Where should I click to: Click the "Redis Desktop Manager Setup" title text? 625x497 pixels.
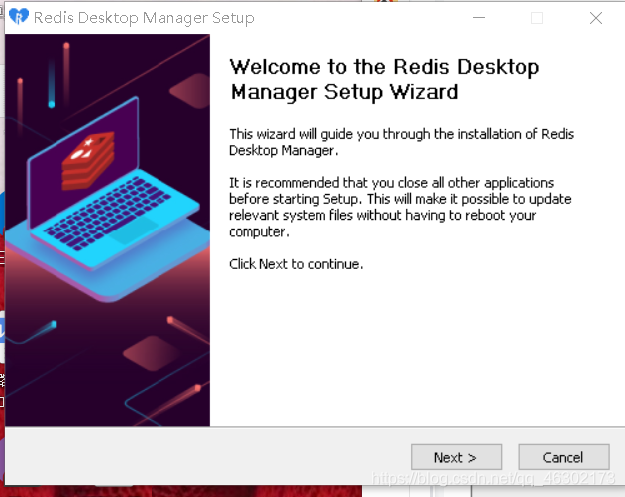click(144, 18)
